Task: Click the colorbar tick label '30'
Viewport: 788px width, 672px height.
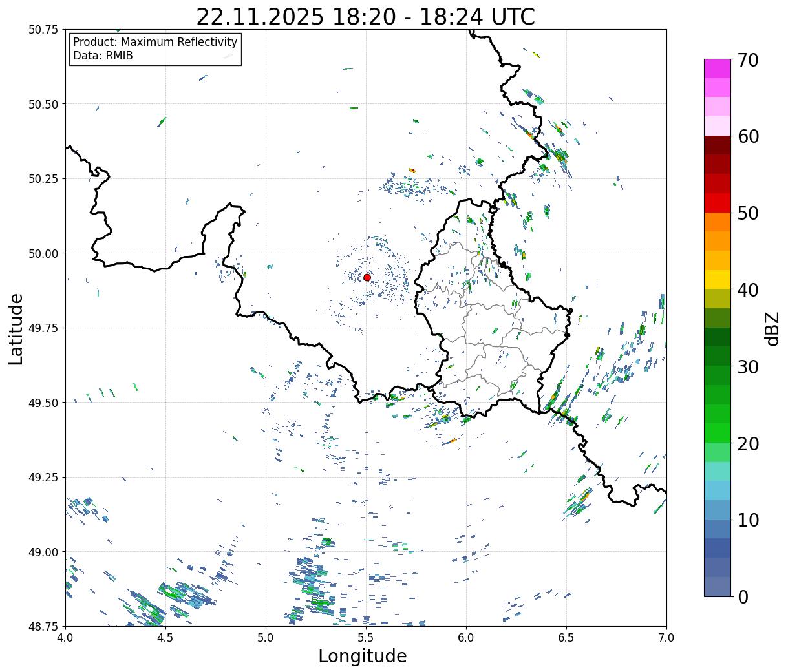Action: tap(747, 366)
